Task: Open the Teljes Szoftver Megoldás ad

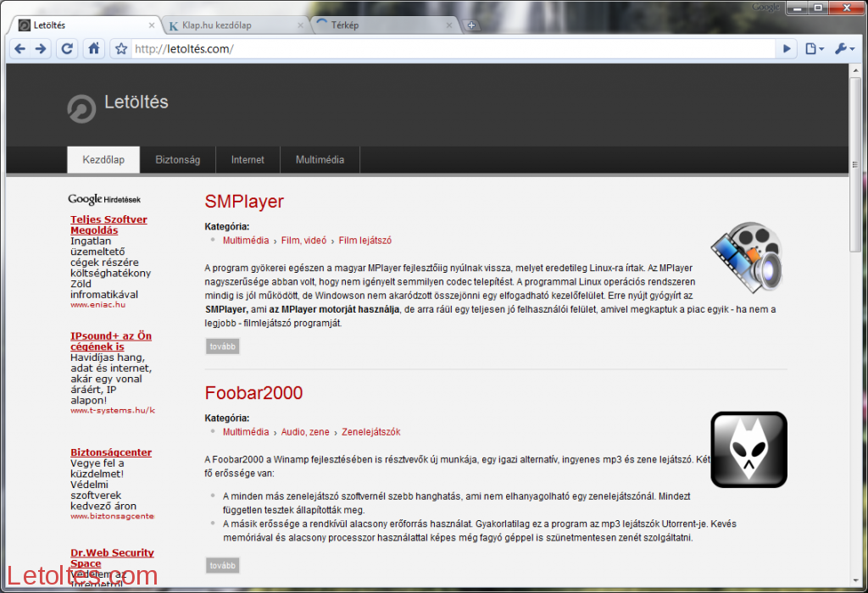Action: click(108, 224)
